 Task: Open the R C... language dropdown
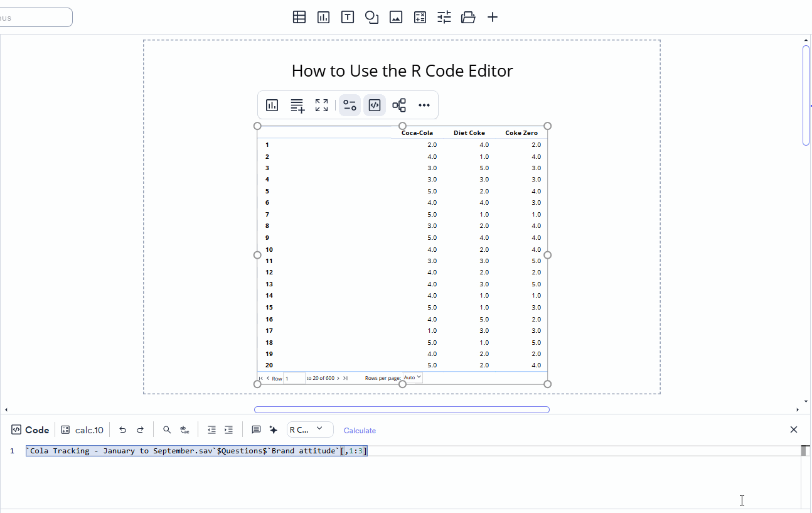point(310,429)
